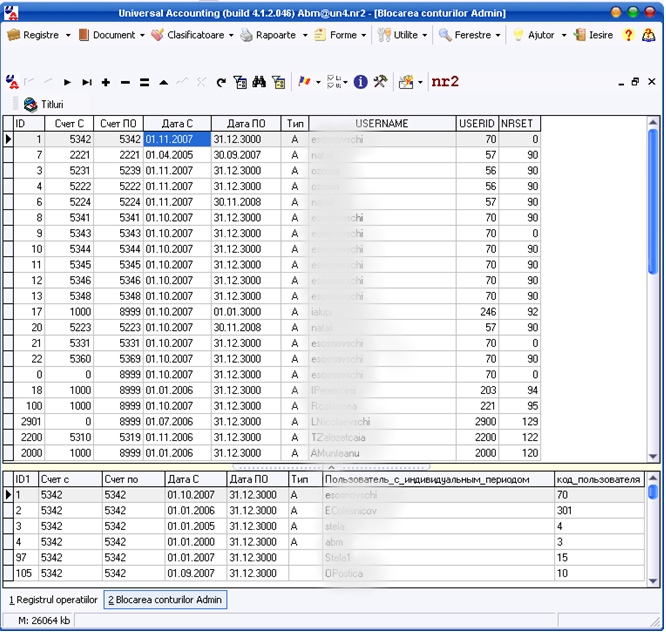The height and width of the screenshot is (632, 666).
Task: Switch to Blocarea conturilor Admin tab
Action: pos(165,600)
